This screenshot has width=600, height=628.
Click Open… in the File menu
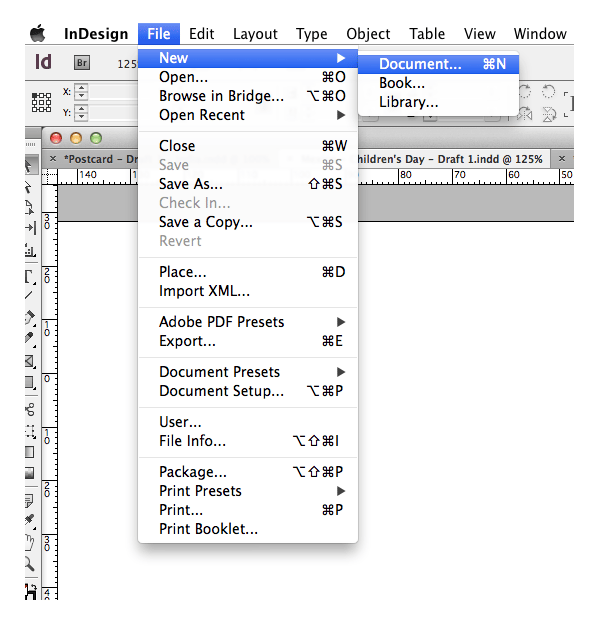(248, 77)
